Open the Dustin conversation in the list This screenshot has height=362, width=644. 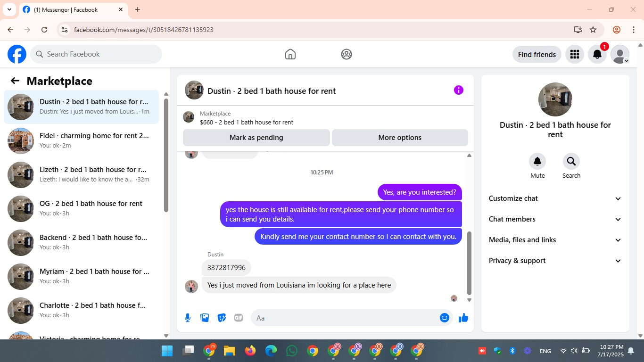click(81, 107)
